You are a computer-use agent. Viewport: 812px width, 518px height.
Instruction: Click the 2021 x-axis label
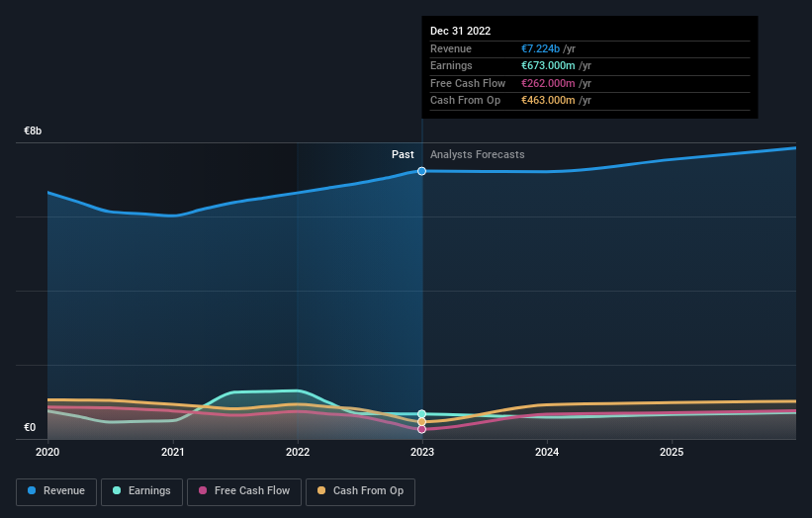(172, 453)
